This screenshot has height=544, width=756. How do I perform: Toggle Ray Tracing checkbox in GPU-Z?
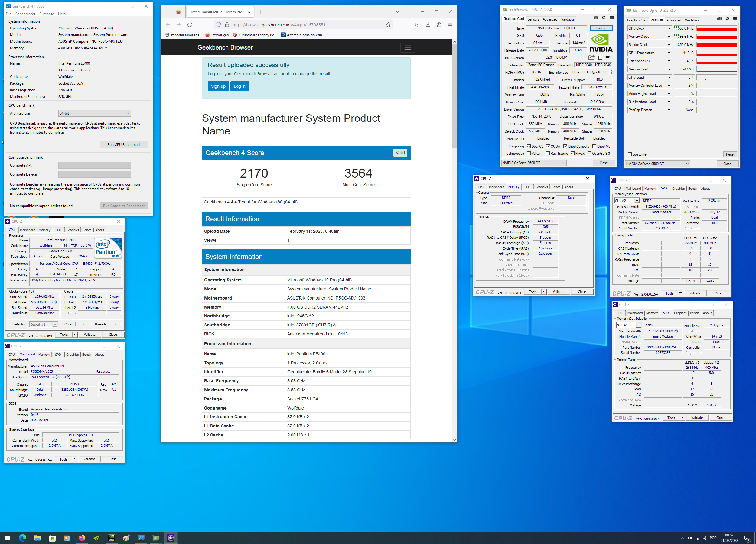[x=548, y=154]
